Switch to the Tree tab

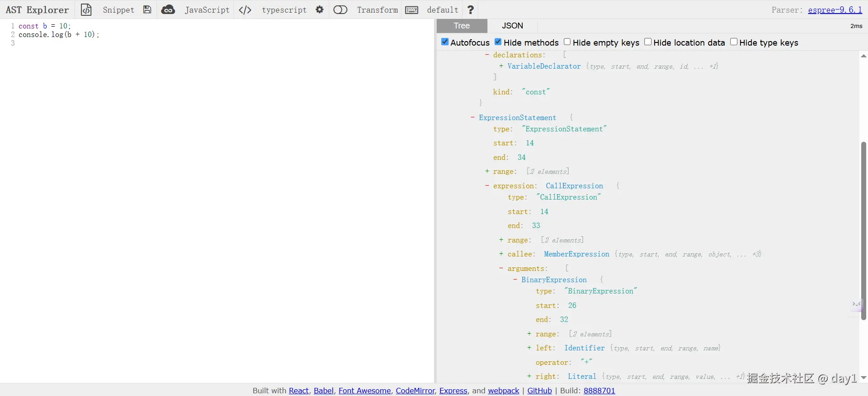(x=462, y=26)
